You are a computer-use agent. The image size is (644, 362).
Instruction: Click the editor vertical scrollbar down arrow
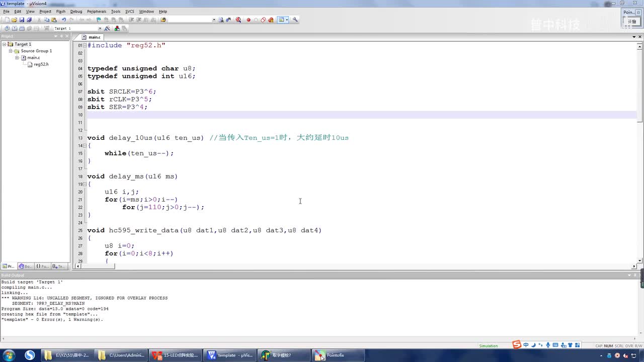point(640,260)
